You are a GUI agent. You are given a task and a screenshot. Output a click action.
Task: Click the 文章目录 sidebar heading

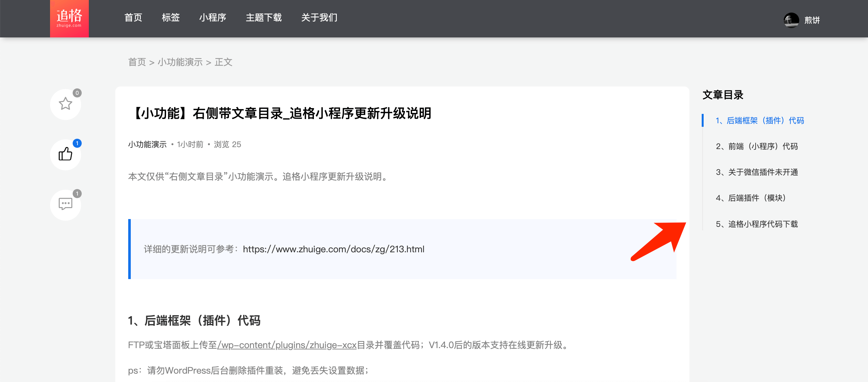723,95
